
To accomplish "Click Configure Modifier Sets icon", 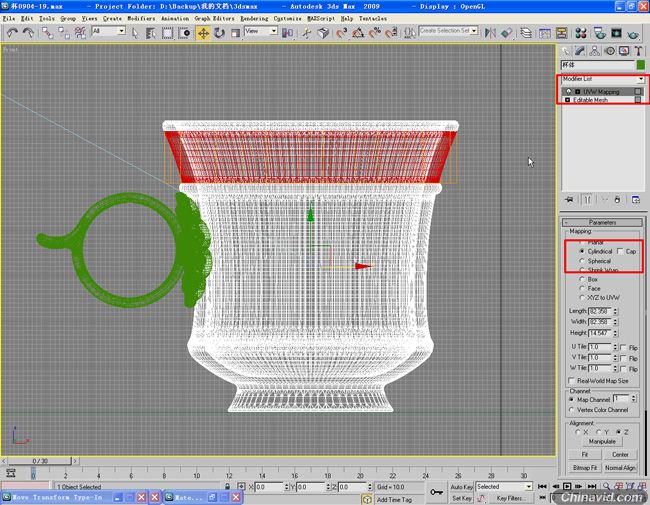I will pyautogui.click(x=635, y=199).
